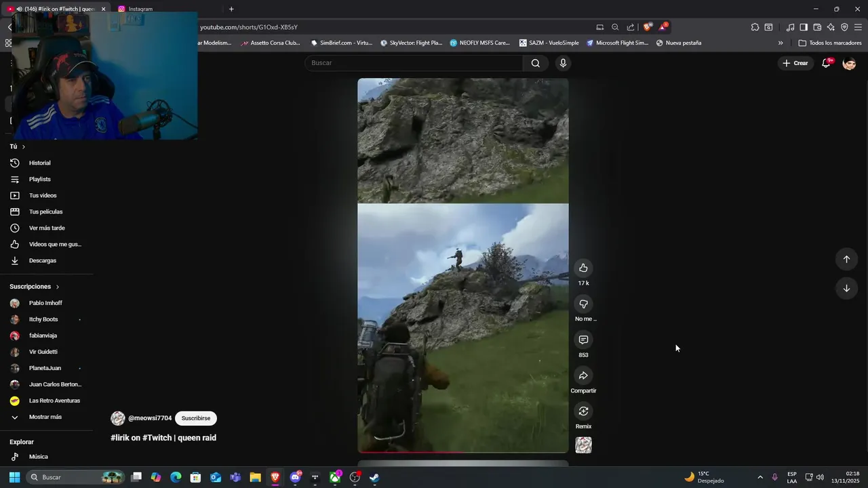Click the #lirik on #Twitch video title
Viewport: 868px width, 488px height.
click(x=163, y=439)
